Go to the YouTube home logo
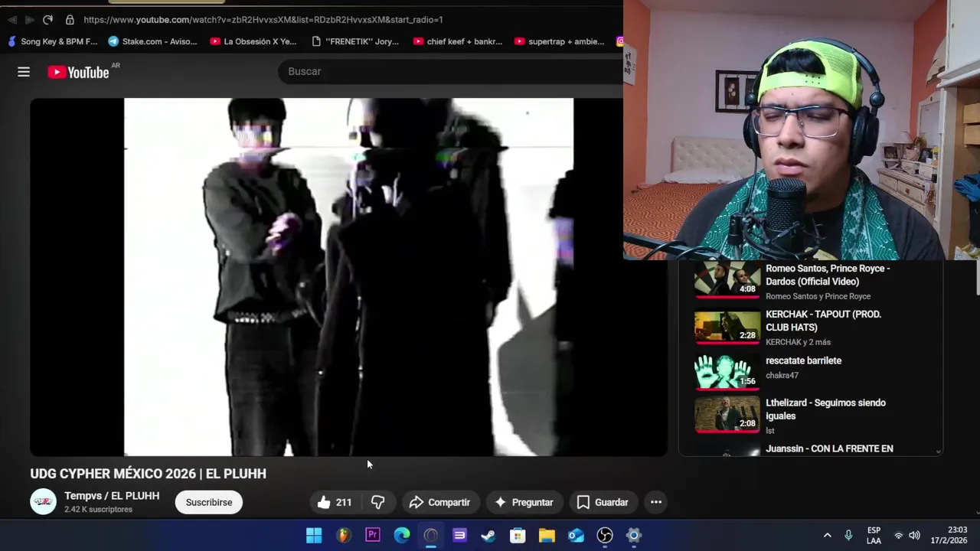Viewport: 980px width, 551px height. coord(79,72)
